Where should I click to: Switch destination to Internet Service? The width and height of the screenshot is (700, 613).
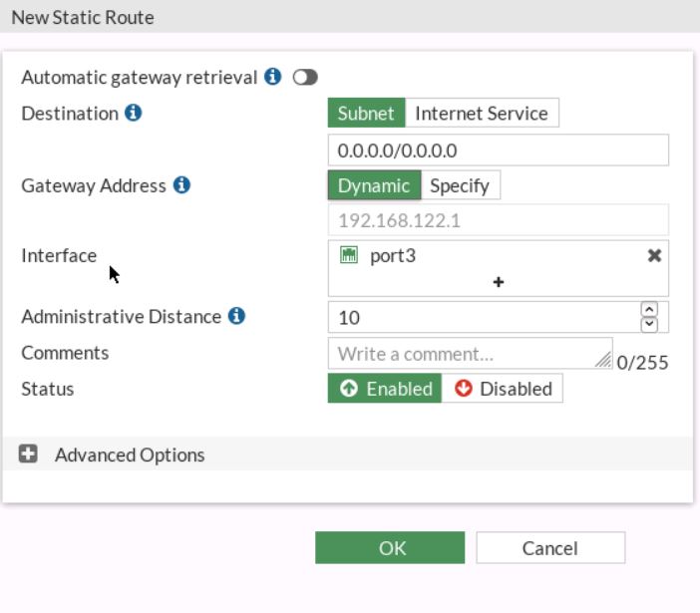(482, 113)
